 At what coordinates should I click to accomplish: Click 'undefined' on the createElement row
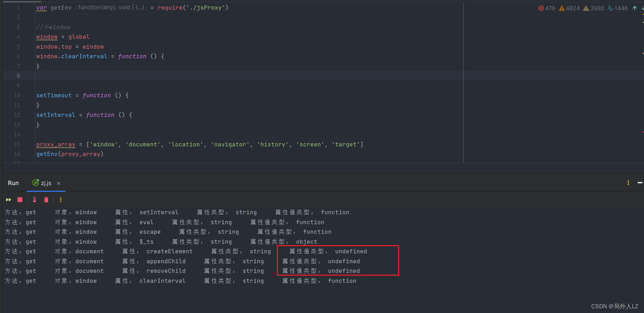351,251
